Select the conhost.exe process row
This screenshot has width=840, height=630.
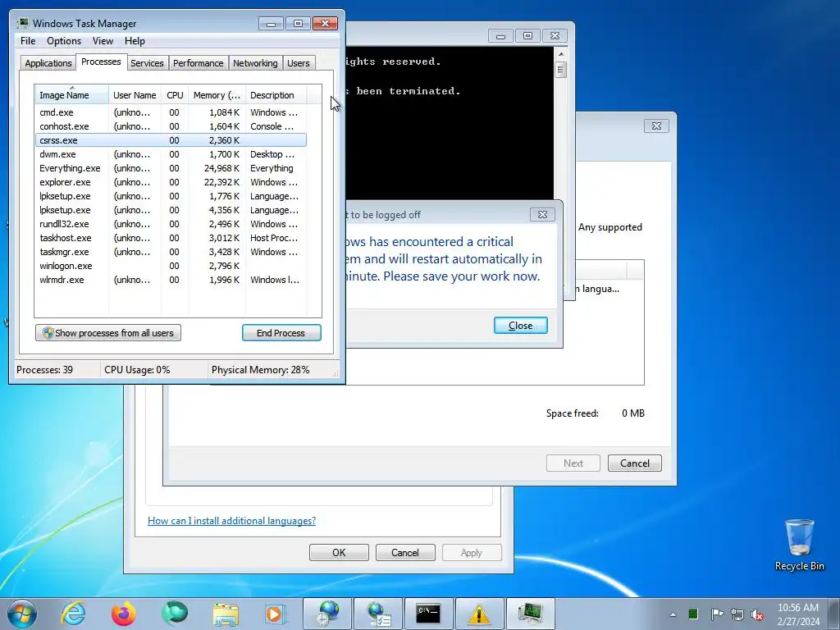[x=171, y=126]
